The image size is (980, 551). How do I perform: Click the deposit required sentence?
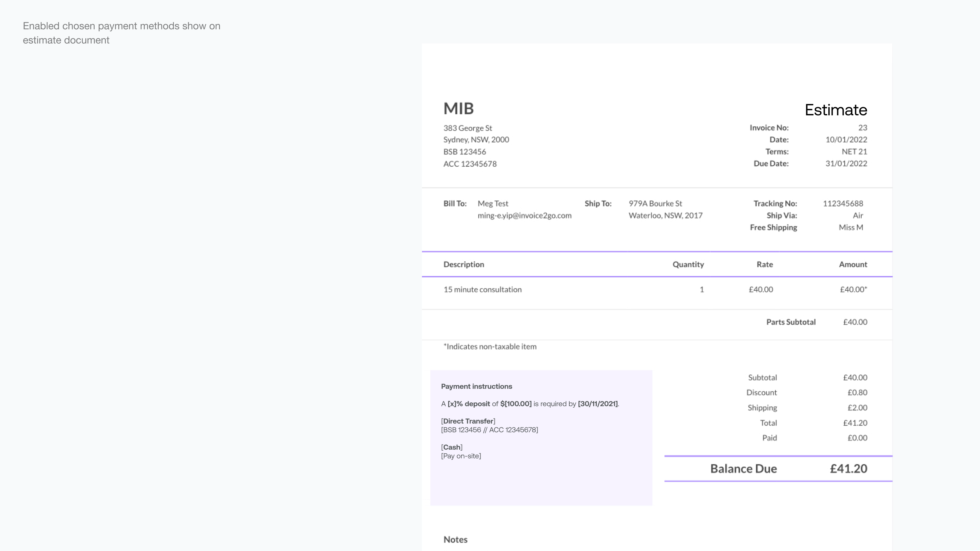click(x=530, y=404)
